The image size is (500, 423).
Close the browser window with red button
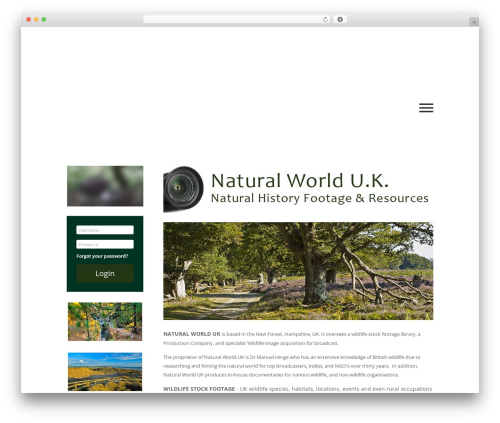pos(29,19)
